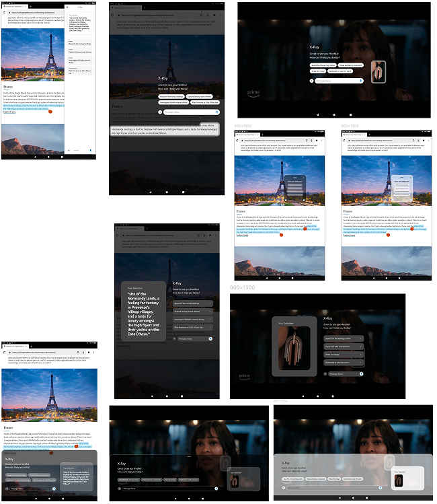Select 'Explore fantasy travel themes' card in side panel
This screenshot has width=437, height=504.
coord(80,51)
